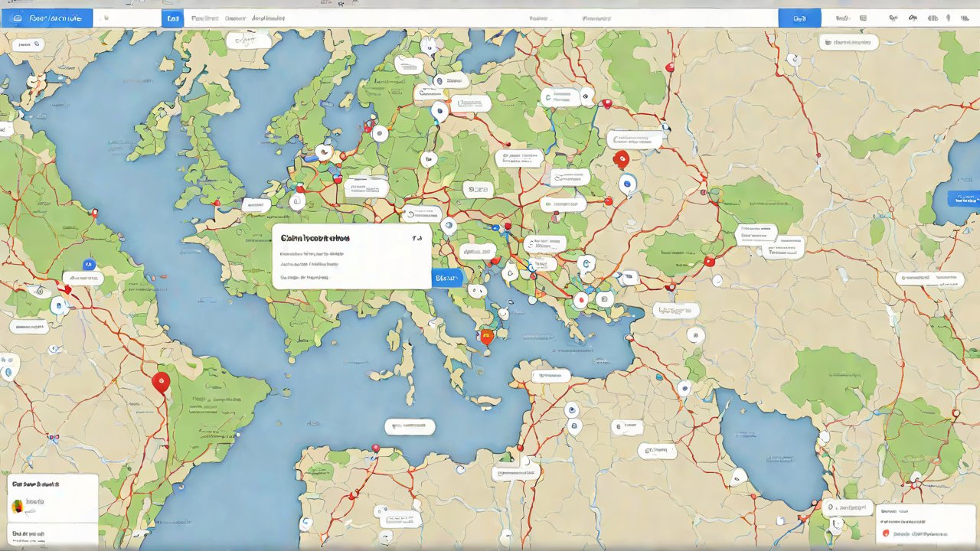Screen dimensions: 980x551
Task: Click the blue circular marker on the far-left landmass
Action: 57,305
